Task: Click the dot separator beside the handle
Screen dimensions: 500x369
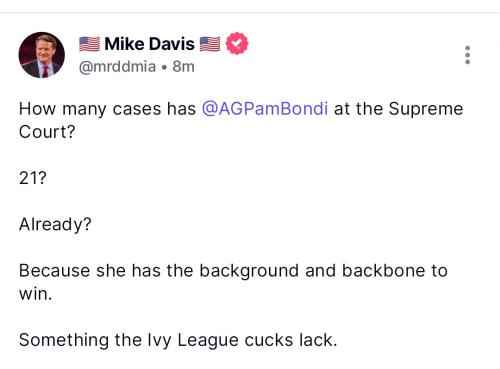Action: click(163, 67)
